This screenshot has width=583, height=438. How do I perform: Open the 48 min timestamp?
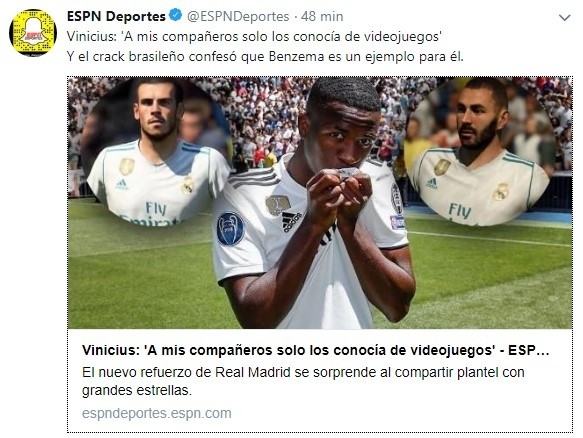pyautogui.click(x=322, y=16)
